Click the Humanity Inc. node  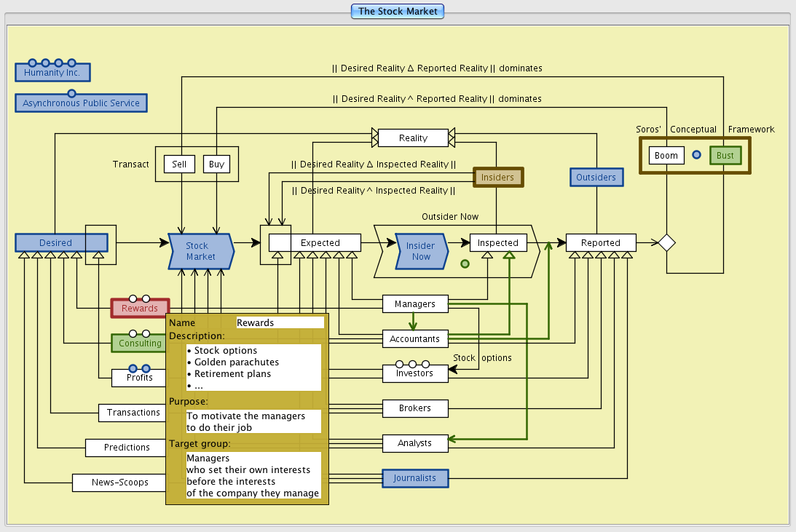[52, 73]
